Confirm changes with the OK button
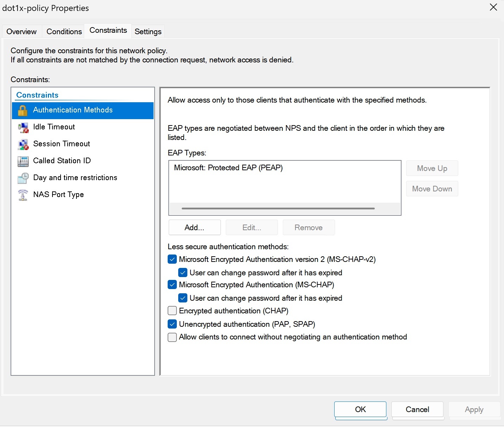 point(360,409)
